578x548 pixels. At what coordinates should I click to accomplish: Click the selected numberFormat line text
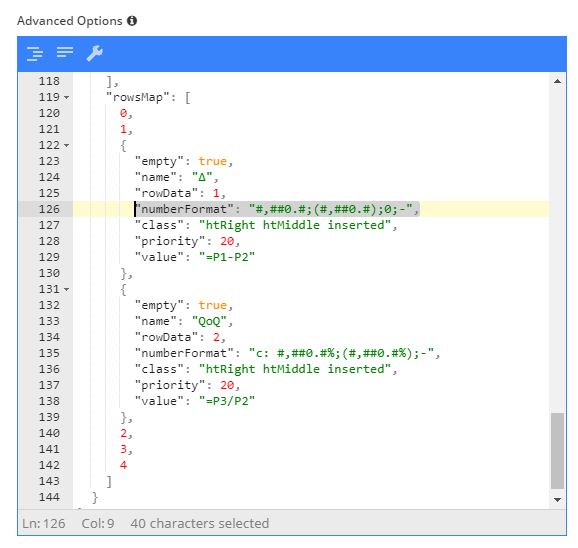276,209
